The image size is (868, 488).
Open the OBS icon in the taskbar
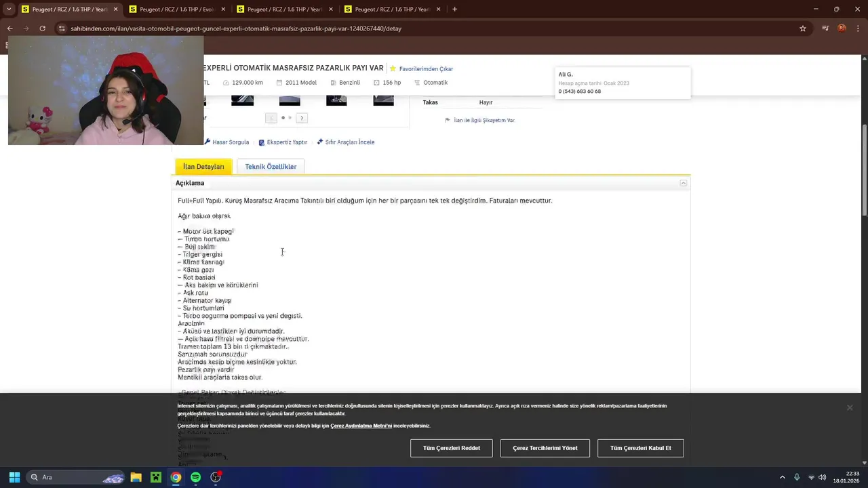[216, 477]
